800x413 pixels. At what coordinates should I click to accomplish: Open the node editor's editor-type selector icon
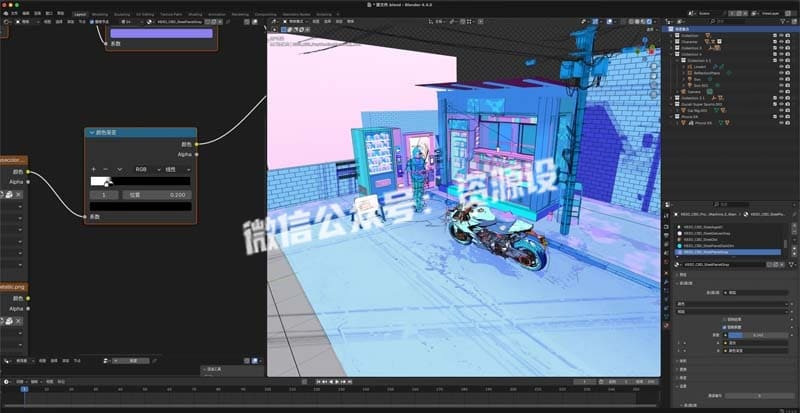coord(7,22)
